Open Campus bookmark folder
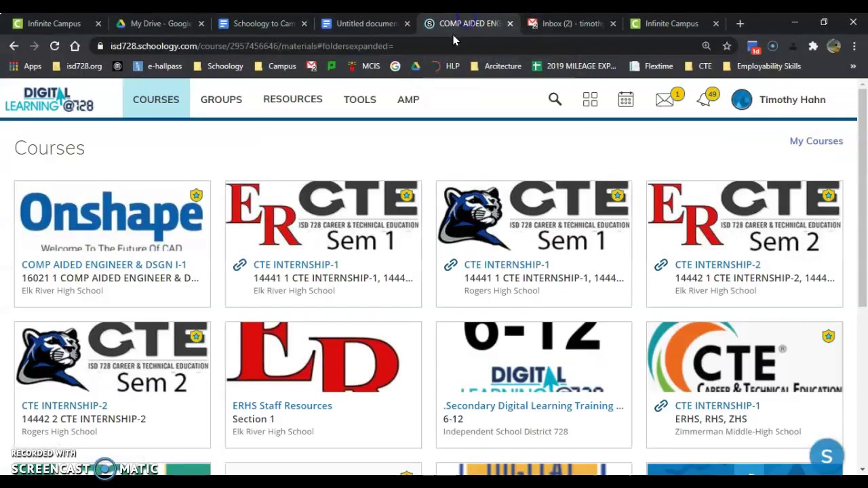 275,66
